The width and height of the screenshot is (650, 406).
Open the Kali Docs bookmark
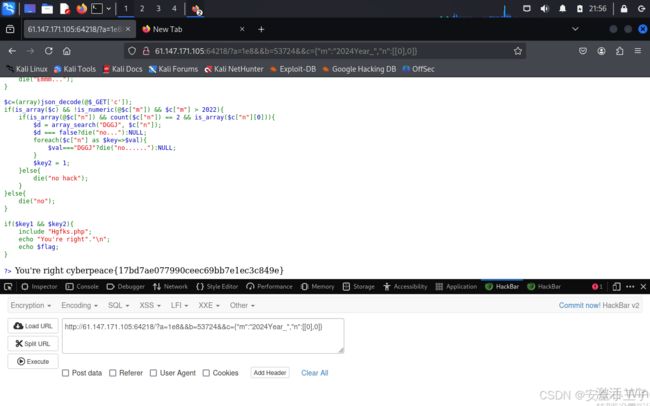[122, 69]
